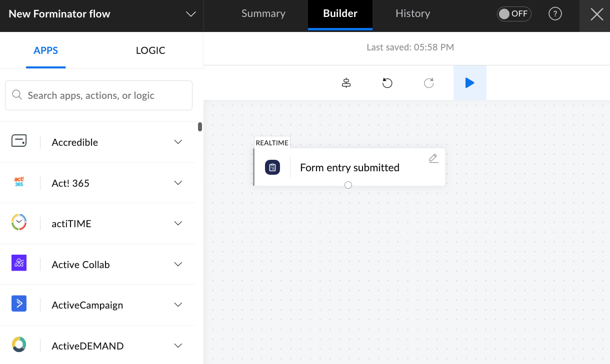Expand the ActiveCampaign app actions

pos(178,305)
